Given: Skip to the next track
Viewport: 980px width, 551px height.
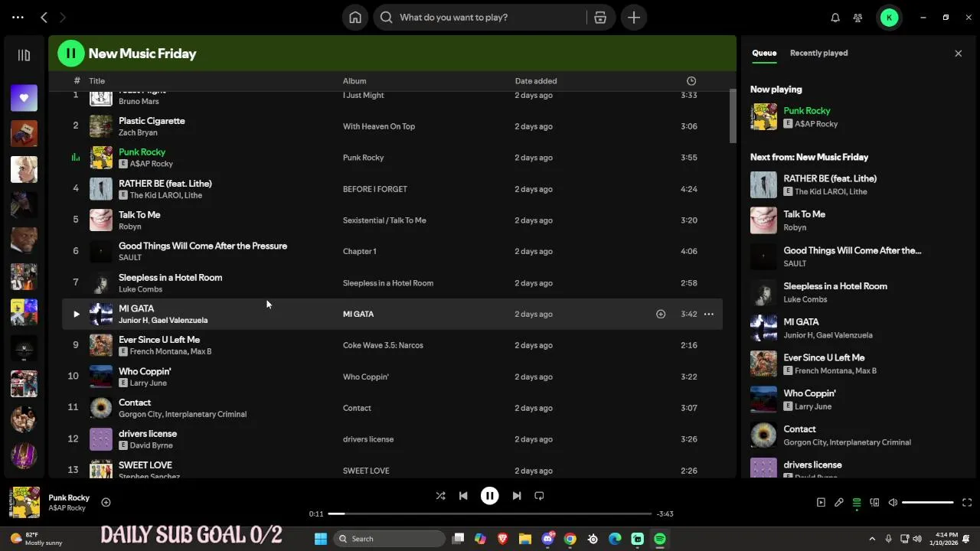Looking at the screenshot, I should [x=517, y=496].
